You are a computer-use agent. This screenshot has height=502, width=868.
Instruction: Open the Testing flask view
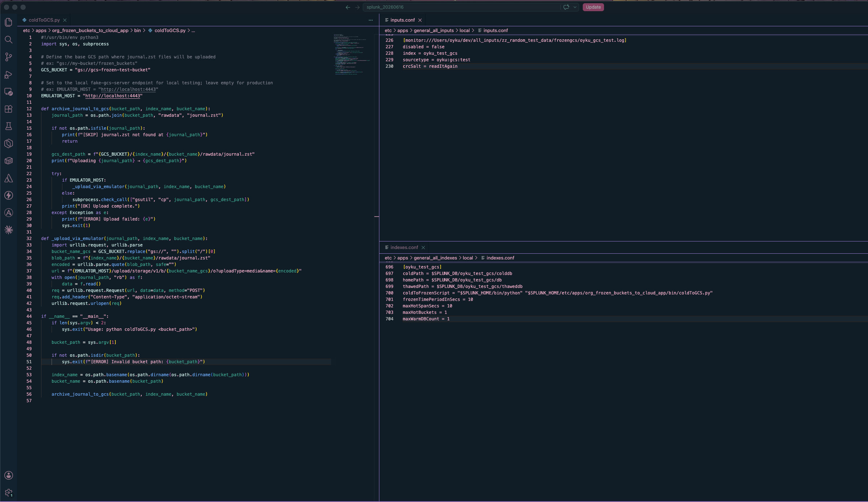(9, 126)
